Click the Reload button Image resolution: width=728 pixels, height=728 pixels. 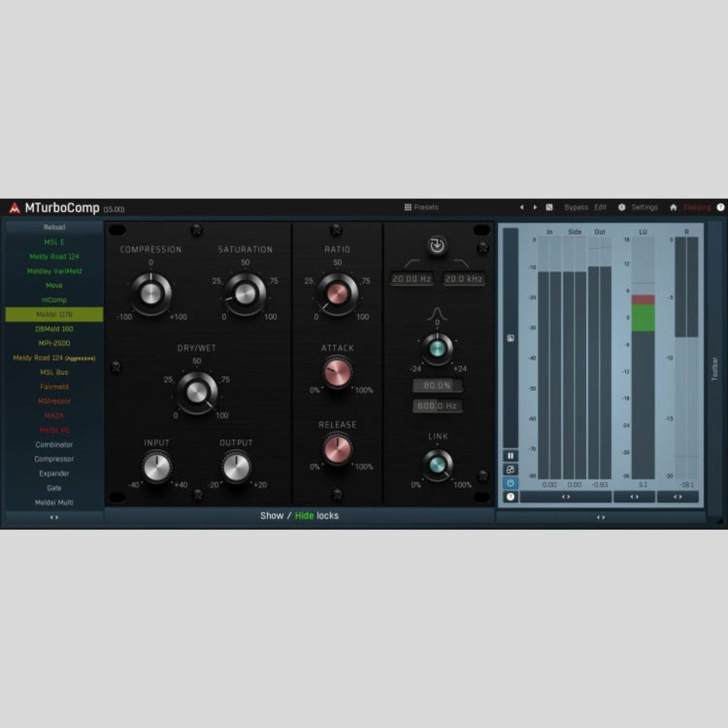click(54, 227)
